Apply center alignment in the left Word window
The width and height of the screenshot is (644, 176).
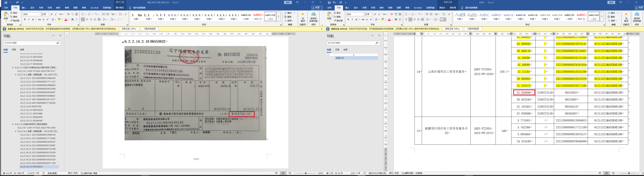(87, 20)
